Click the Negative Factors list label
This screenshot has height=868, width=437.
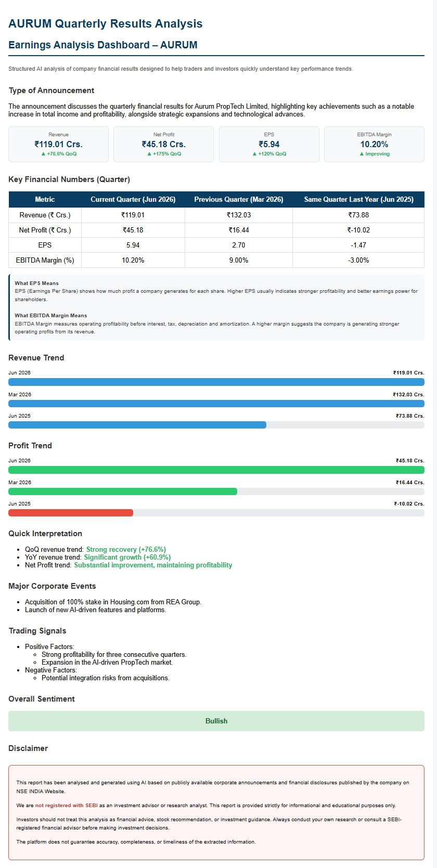[51, 670]
